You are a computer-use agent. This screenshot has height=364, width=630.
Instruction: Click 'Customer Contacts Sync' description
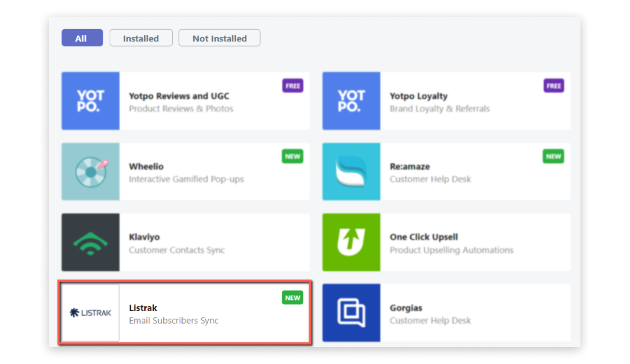pos(177,250)
